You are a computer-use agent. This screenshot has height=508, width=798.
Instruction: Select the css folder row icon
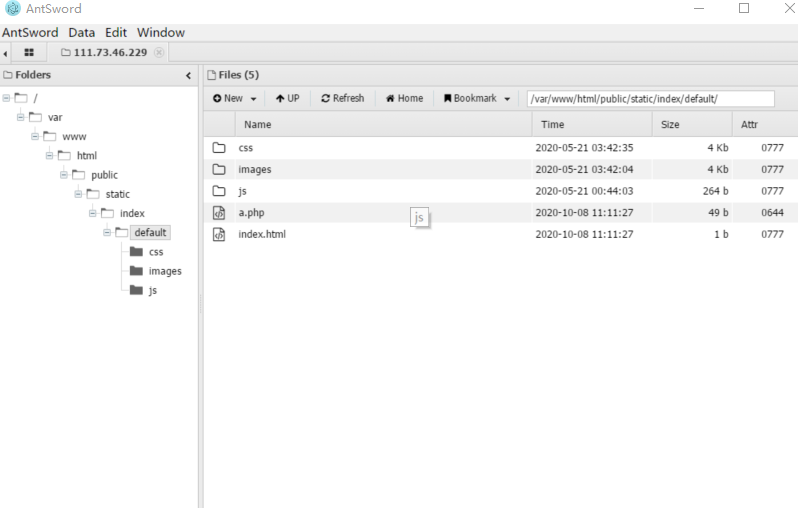(x=219, y=148)
